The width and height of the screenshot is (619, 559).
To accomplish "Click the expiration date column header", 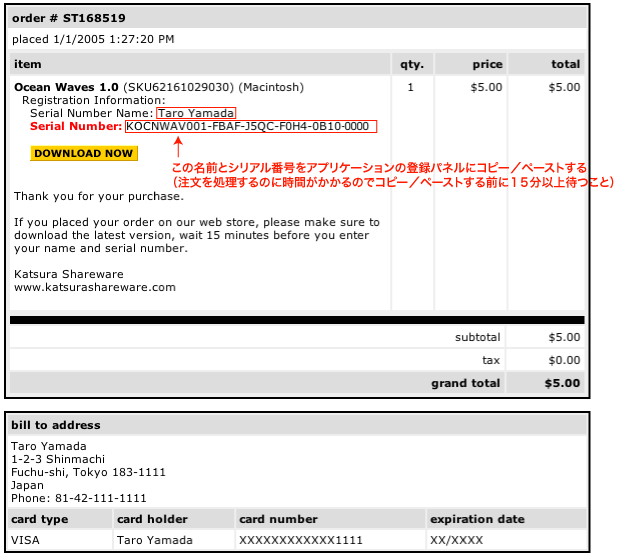I will click(x=477, y=519).
